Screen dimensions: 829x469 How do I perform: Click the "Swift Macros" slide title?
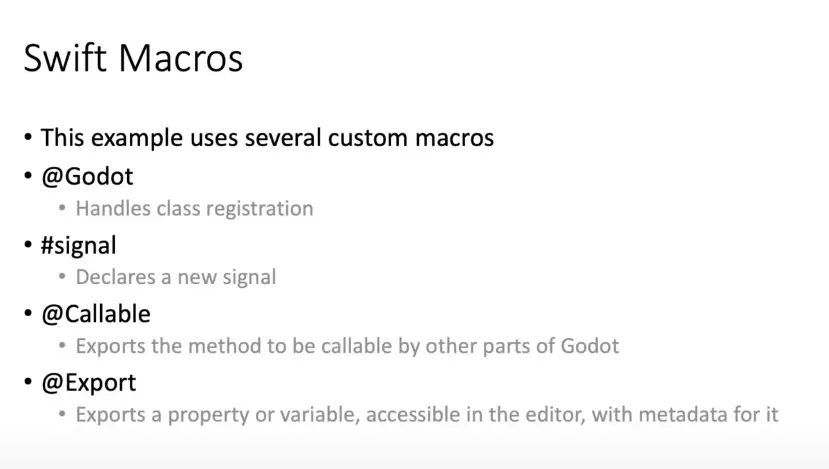tap(133, 58)
